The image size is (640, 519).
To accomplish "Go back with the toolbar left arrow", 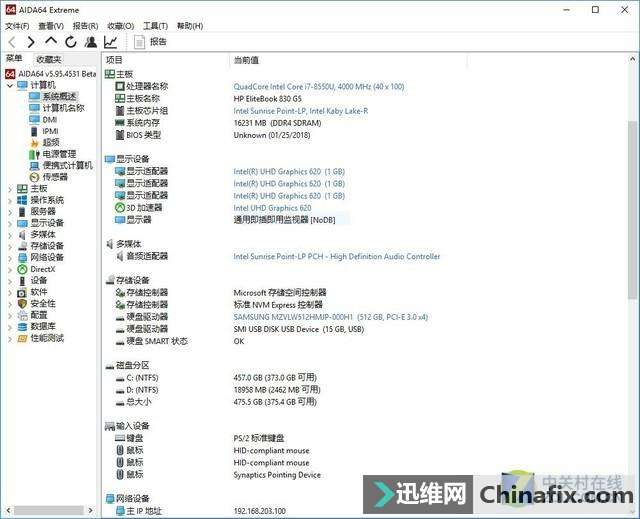I will click(x=12, y=42).
